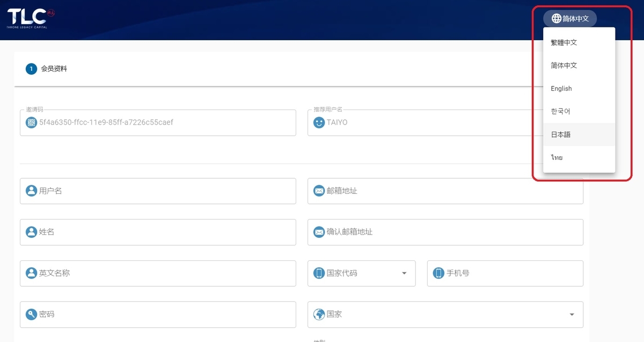Screen dimensions: 644x342
Task: Select 繁體中文 from language menu
Action: (579, 42)
